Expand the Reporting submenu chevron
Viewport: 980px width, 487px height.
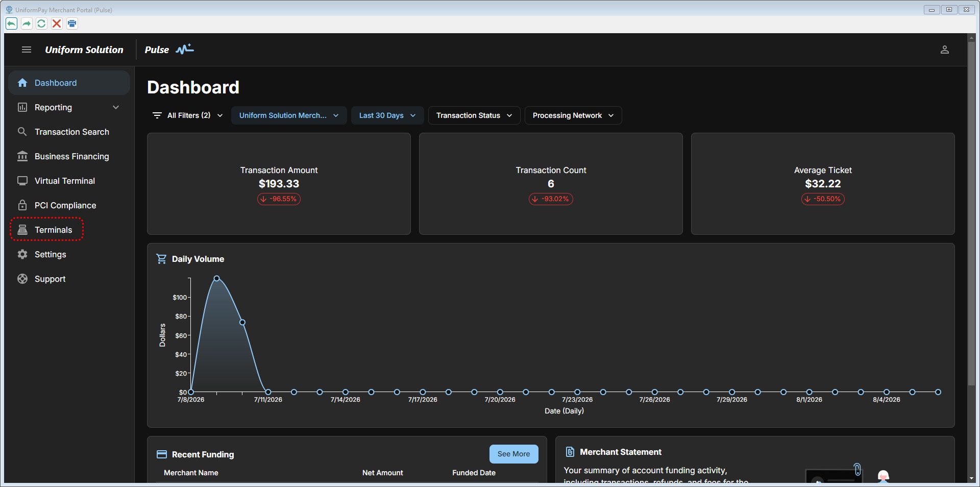tap(116, 107)
